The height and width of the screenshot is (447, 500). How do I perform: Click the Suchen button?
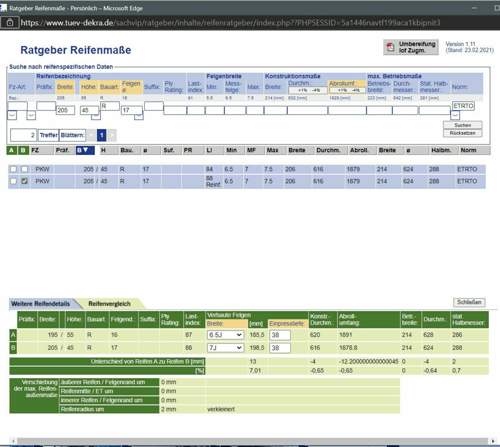click(462, 125)
